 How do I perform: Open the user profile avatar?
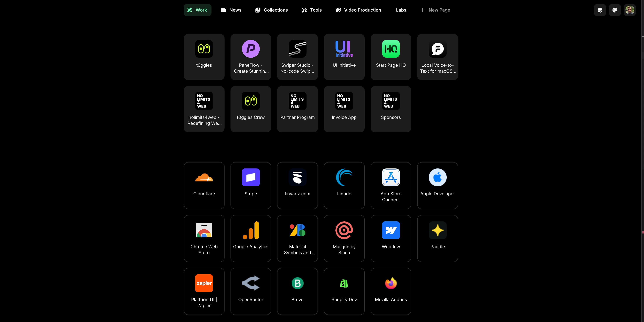pos(629,10)
